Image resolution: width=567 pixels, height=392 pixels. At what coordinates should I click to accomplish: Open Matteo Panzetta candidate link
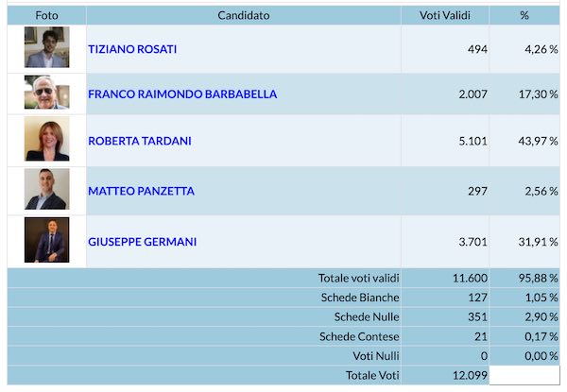point(142,191)
